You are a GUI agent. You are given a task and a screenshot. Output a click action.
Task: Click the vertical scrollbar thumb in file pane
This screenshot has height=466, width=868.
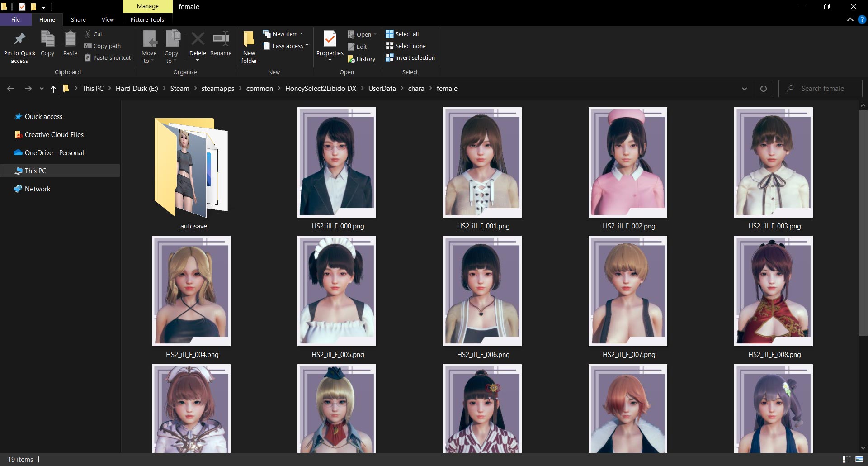[x=863, y=222]
